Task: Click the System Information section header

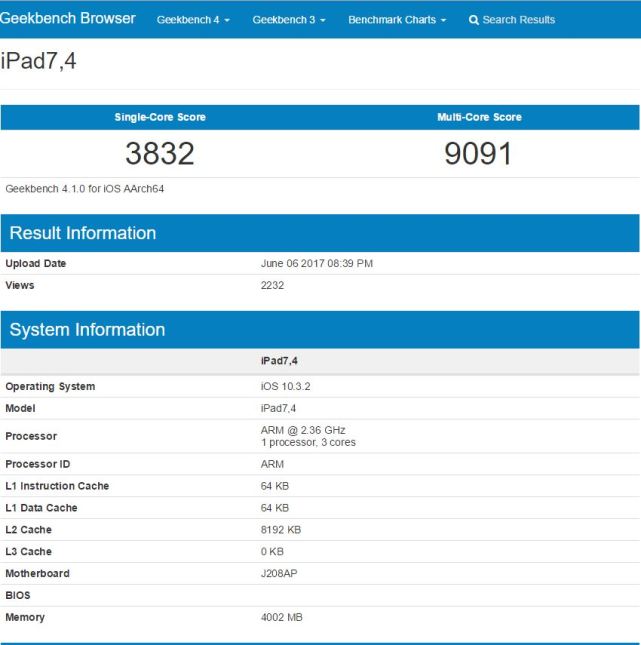Action: coord(320,329)
